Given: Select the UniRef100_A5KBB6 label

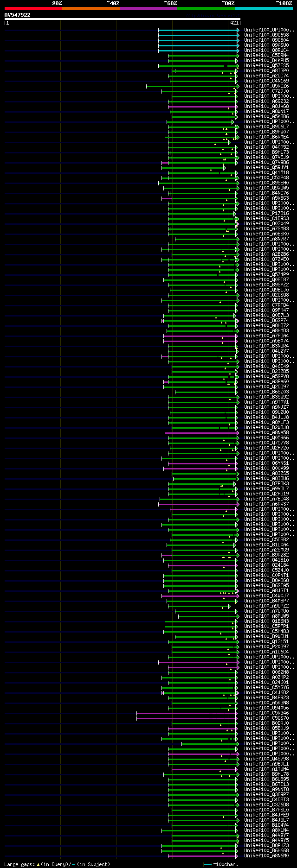Looking at the screenshot, I should [266, 116].
